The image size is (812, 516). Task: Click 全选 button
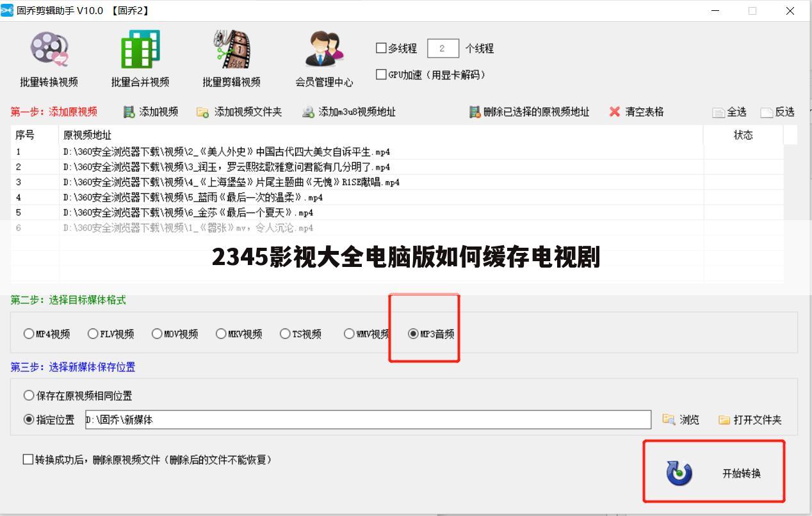(x=729, y=112)
